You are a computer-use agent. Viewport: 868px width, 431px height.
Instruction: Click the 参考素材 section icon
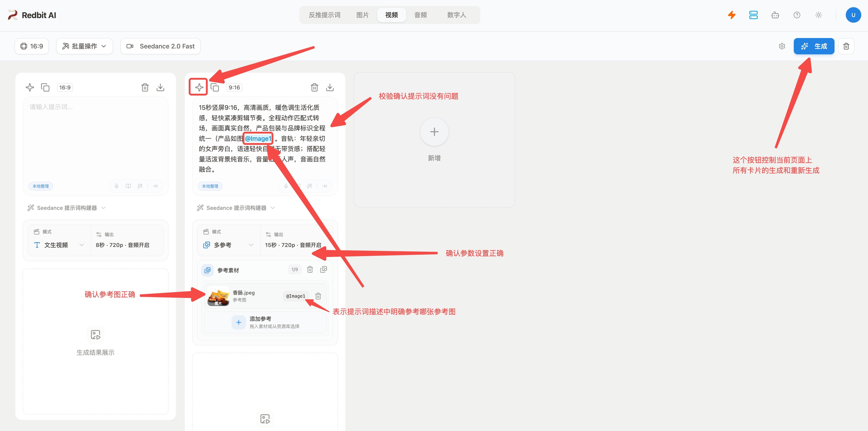point(207,270)
